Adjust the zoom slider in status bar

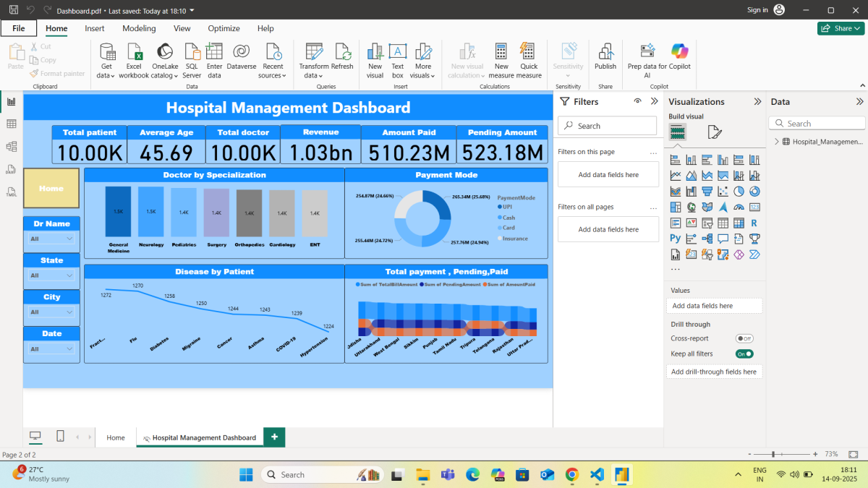(773, 454)
